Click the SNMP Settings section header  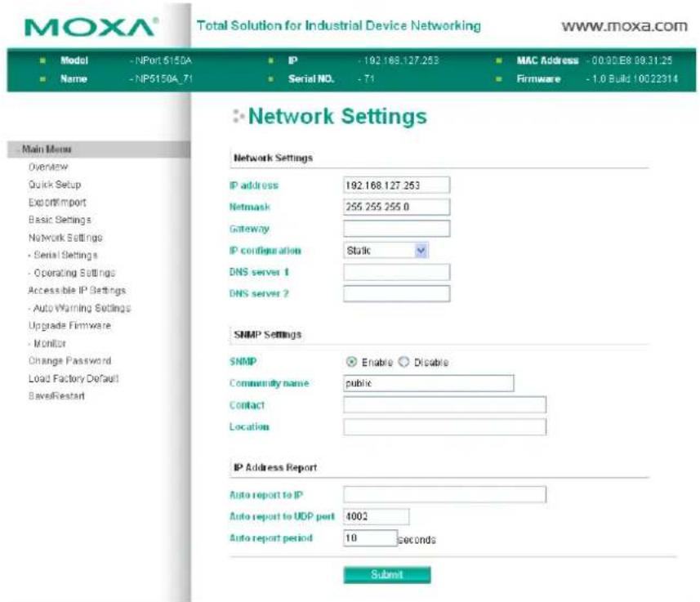pyautogui.click(x=267, y=335)
